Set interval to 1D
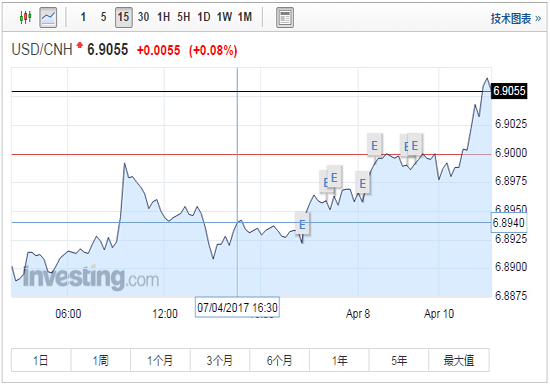The width and height of the screenshot is (550, 385). point(203,17)
